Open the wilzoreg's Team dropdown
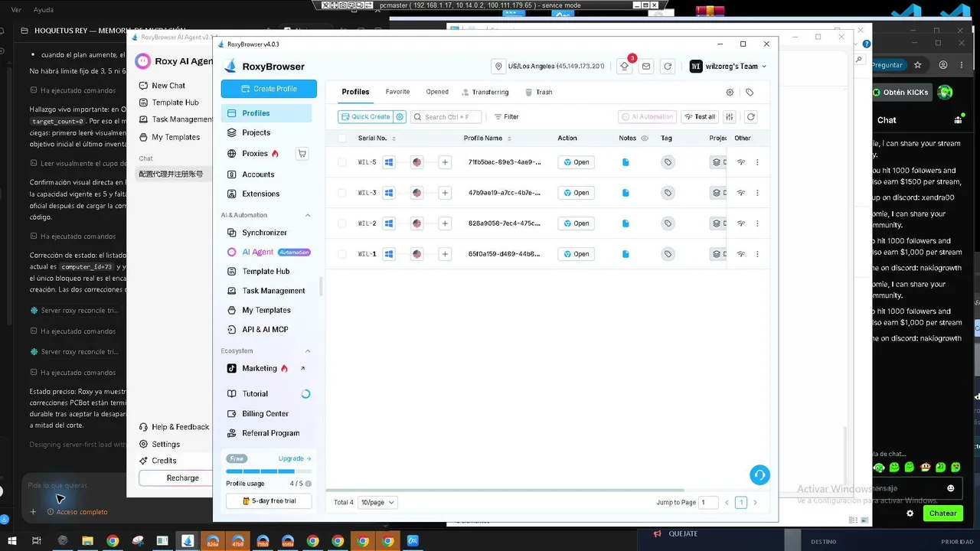 728,67
